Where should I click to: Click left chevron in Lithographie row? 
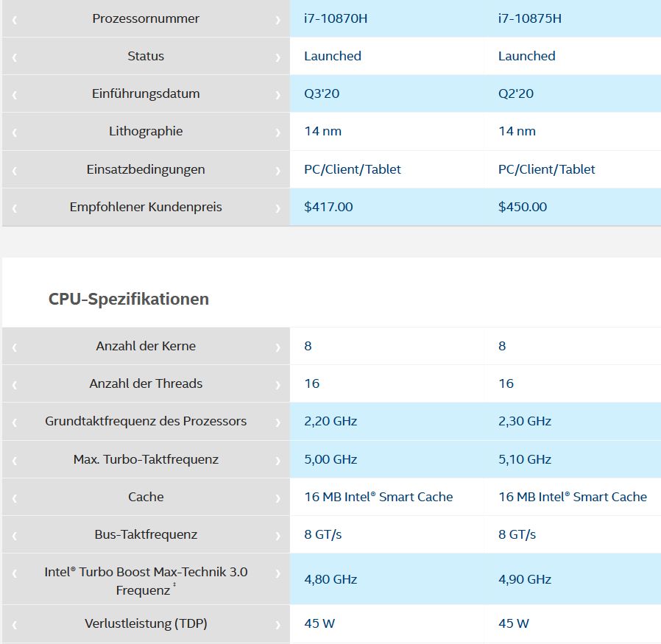(x=15, y=132)
